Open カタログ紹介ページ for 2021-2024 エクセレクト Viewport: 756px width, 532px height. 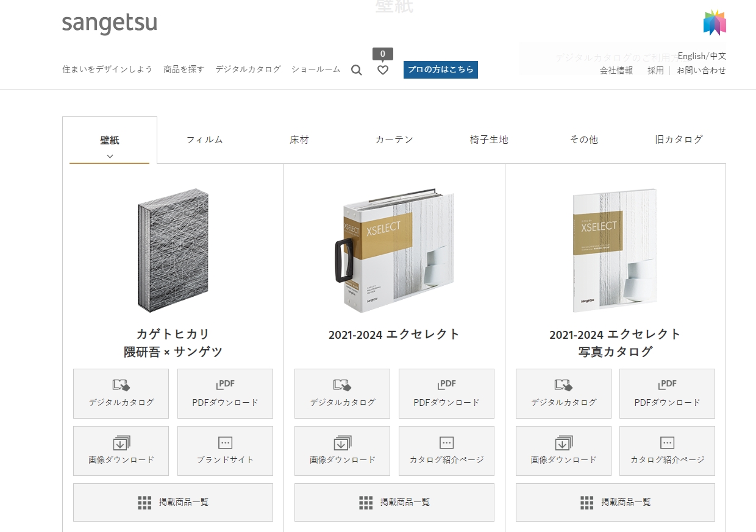pyautogui.click(x=447, y=451)
